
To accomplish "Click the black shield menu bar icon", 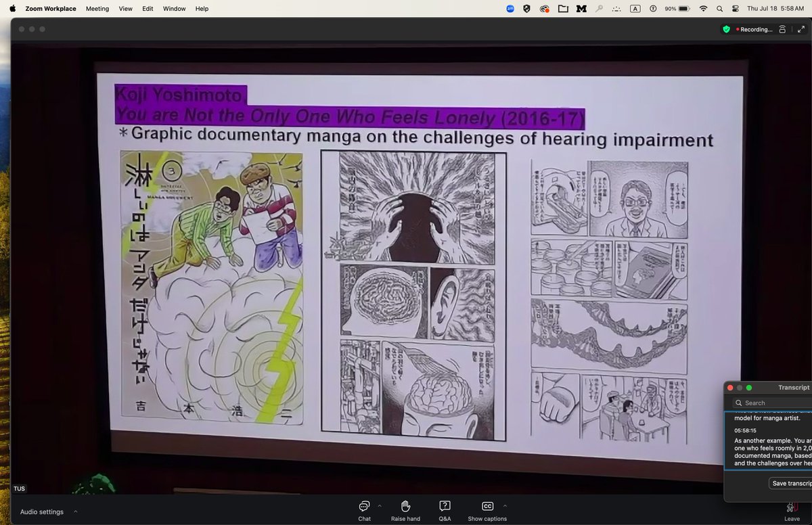I will (527, 9).
